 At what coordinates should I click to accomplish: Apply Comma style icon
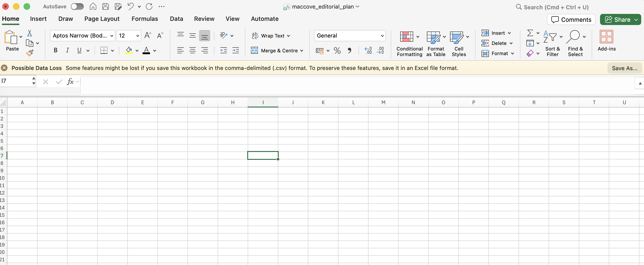pos(349,51)
